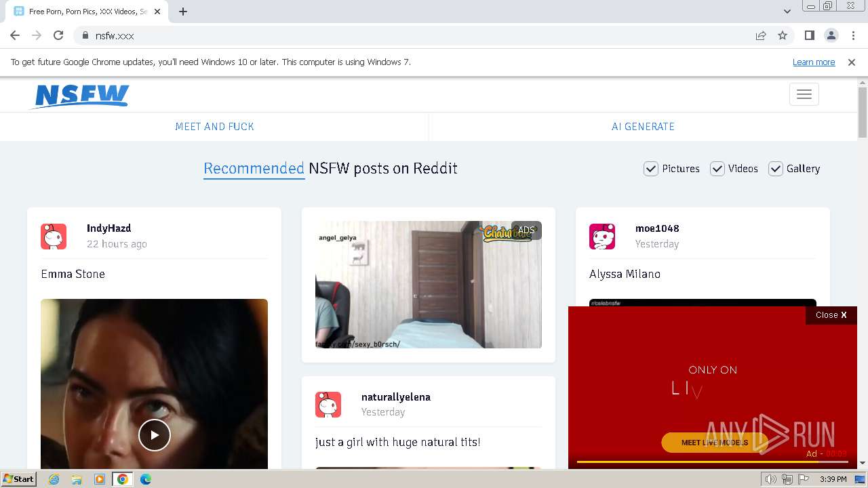Launch Internet Explorer from the taskbar
Image resolution: width=868 pixels, height=488 pixels.
(x=54, y=479)
